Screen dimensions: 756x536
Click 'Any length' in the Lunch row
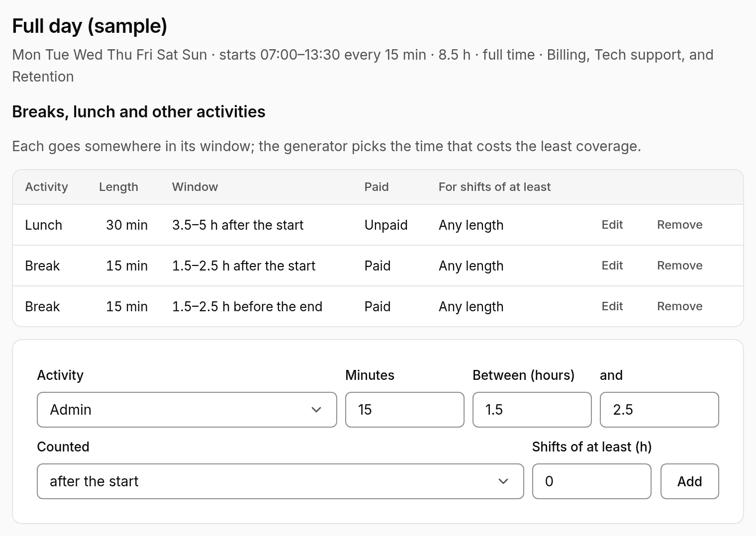point(471,225)
